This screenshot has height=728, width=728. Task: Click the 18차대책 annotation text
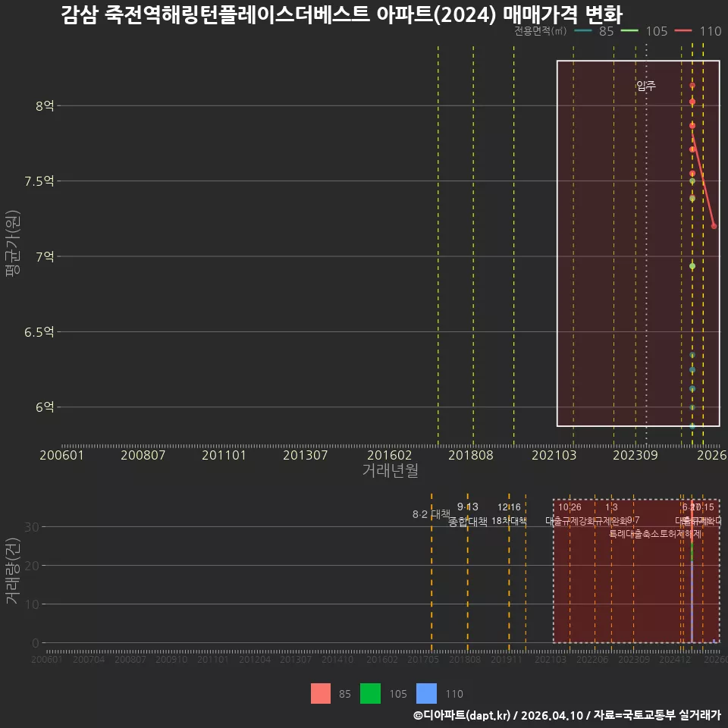(509, 521)
